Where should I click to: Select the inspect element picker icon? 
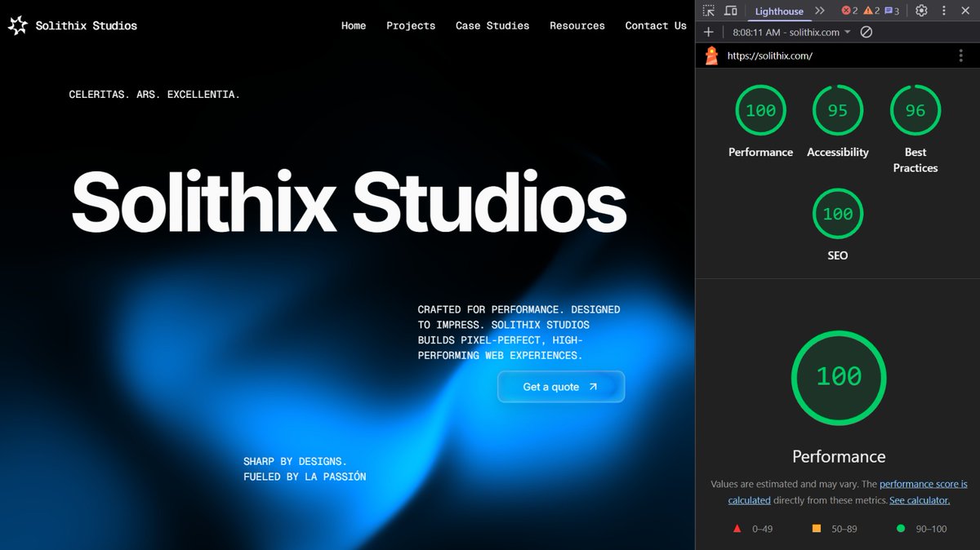tap(708, 11)
